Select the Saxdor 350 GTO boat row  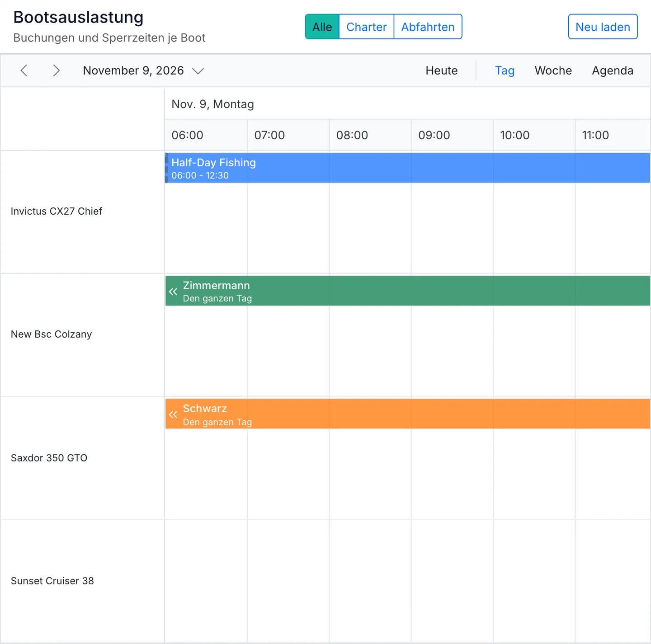tap(82, 458)
